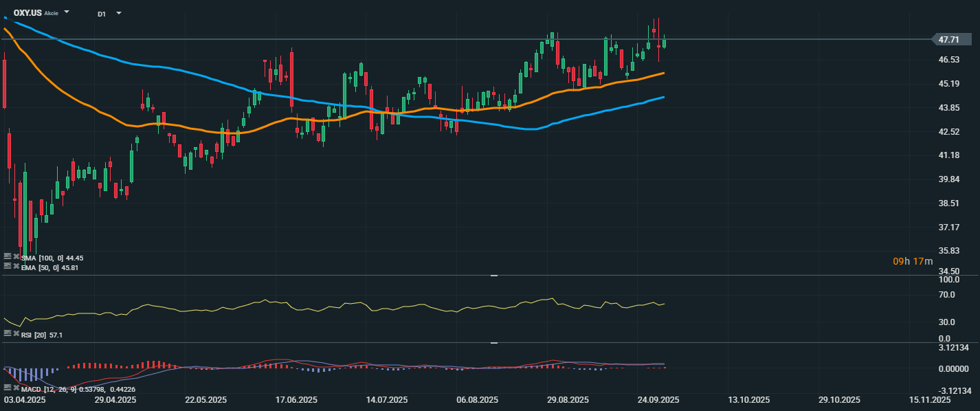Remove the MACD indicator panel
The height and width of the screenshot is (411, 980).
(x=16, y=389)
